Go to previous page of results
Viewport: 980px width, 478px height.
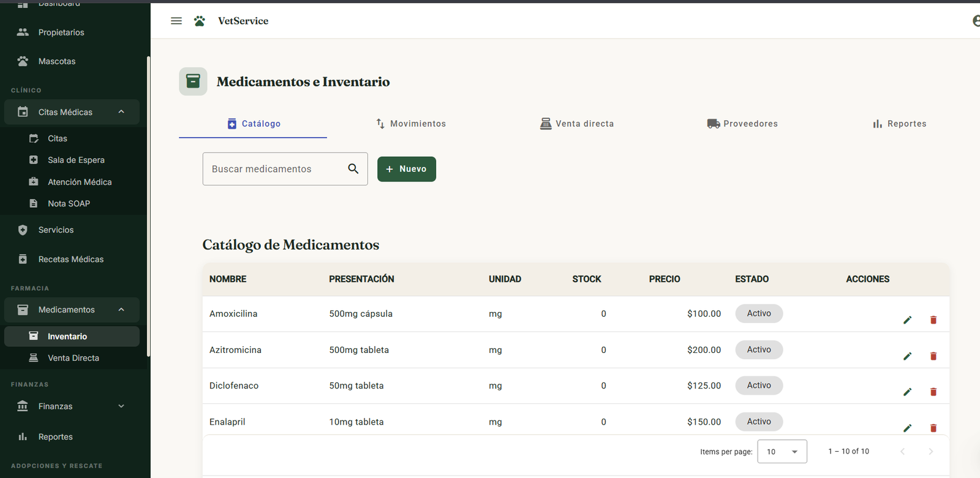tap(902, 452)
